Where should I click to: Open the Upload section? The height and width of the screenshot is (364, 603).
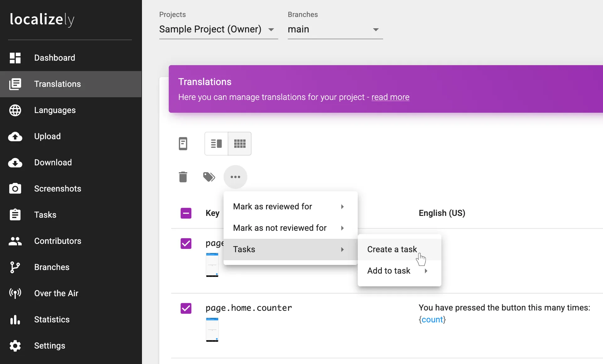tap(47, 136)
